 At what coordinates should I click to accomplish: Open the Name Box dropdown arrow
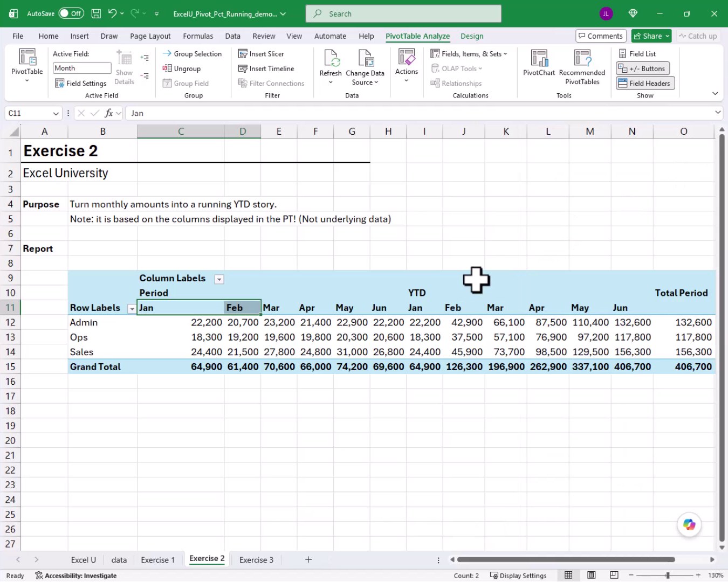click(x=56, y=113)
